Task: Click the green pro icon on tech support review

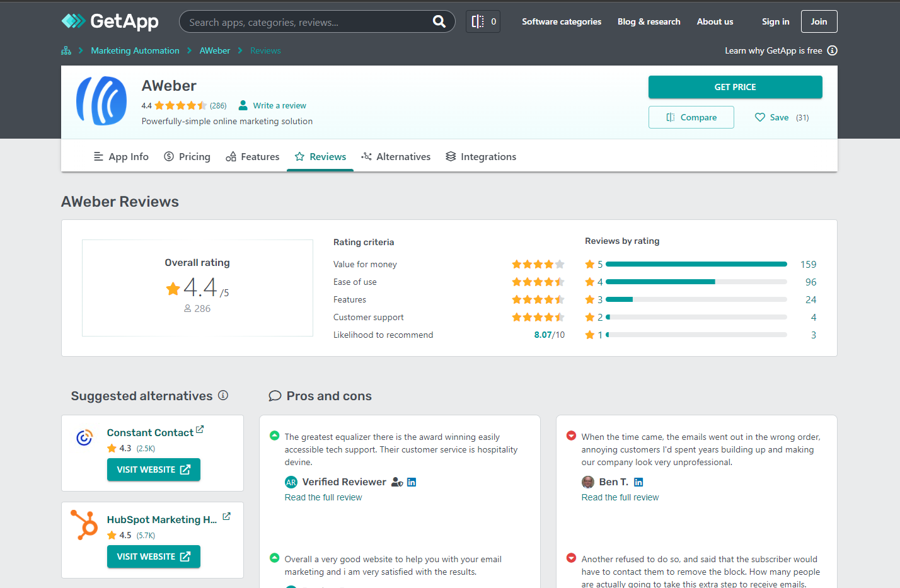Action: pos(274,435)
